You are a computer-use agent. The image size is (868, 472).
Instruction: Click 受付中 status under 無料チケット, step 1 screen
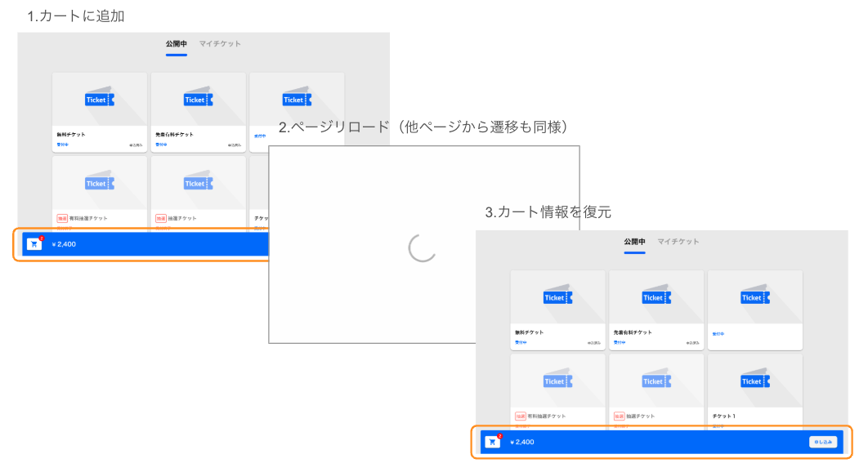[x=62, y=145]
